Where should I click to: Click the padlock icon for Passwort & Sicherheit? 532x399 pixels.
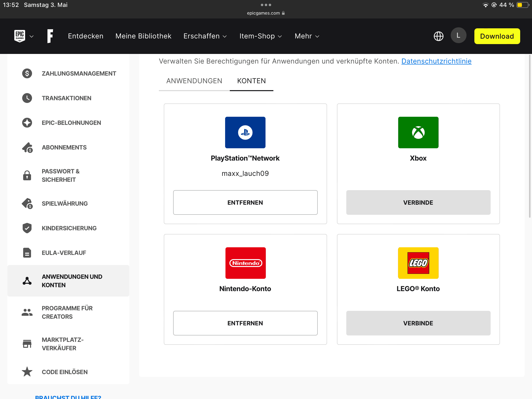coord(27,175)
